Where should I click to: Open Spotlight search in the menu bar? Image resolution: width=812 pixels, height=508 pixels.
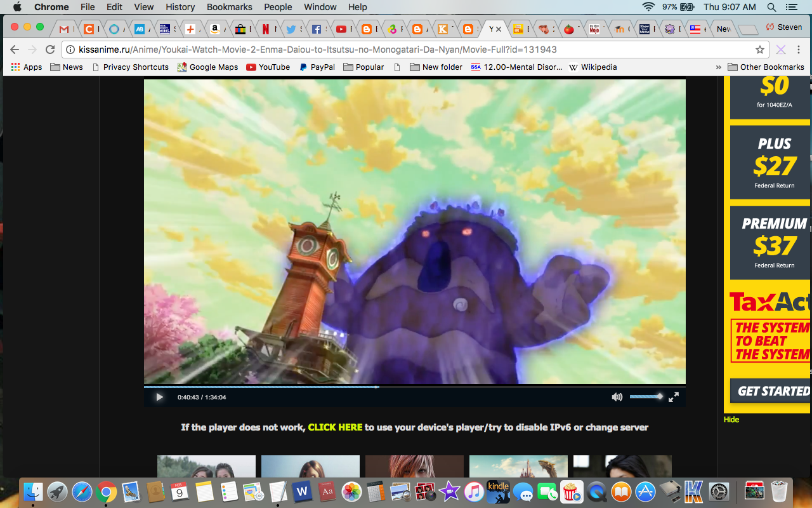pos(771,7)
